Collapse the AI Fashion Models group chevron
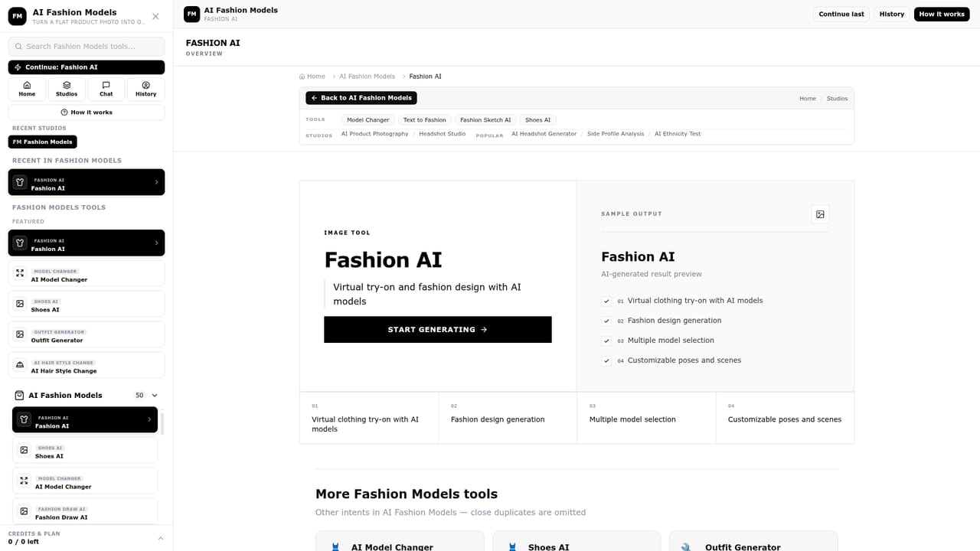Viewport: 980px width, 551px height. pos(155,396)
